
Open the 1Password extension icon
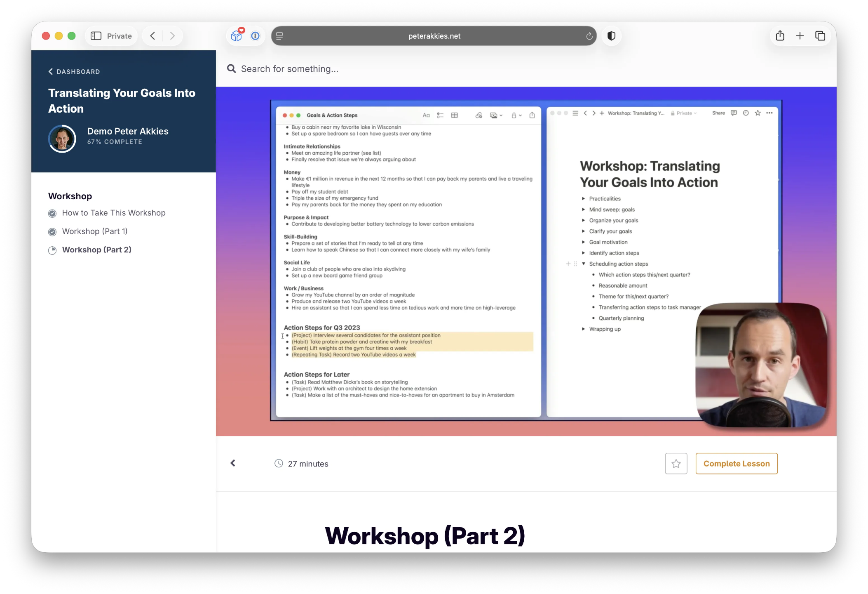(256, 36)
